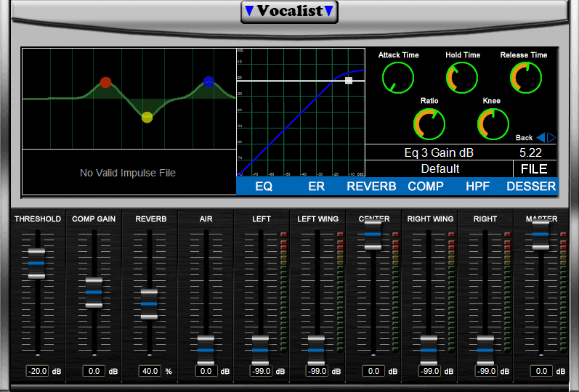The width and height of the screenshot is (579, 392).
Task: Open the Default preset selector
Action: [440, 168]
